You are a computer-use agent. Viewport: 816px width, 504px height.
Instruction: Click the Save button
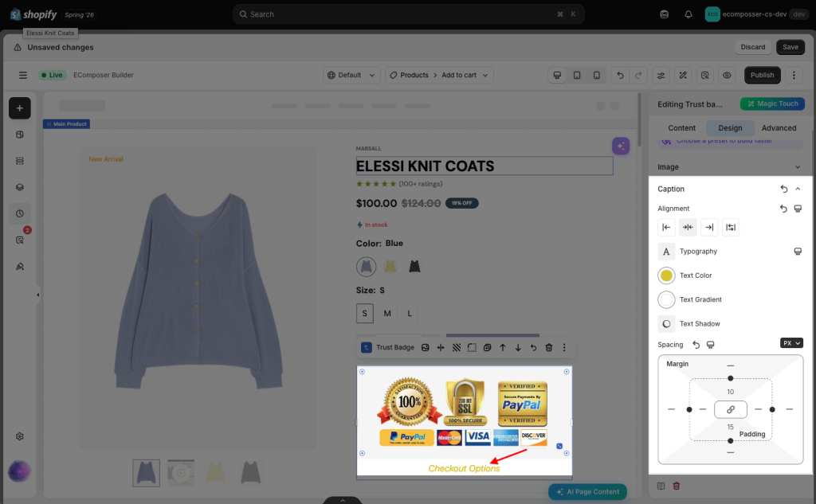pyautogui.click(x=790, y=47)
